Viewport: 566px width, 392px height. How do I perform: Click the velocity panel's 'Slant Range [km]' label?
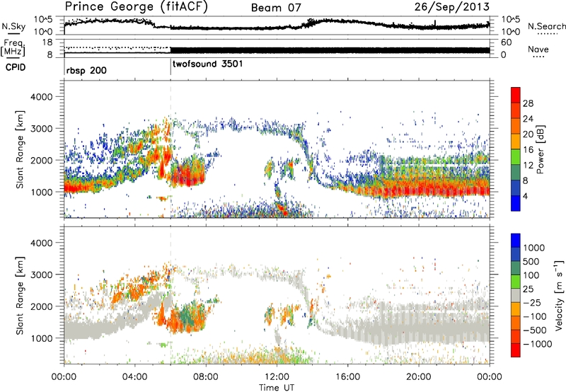pos(20,295)
